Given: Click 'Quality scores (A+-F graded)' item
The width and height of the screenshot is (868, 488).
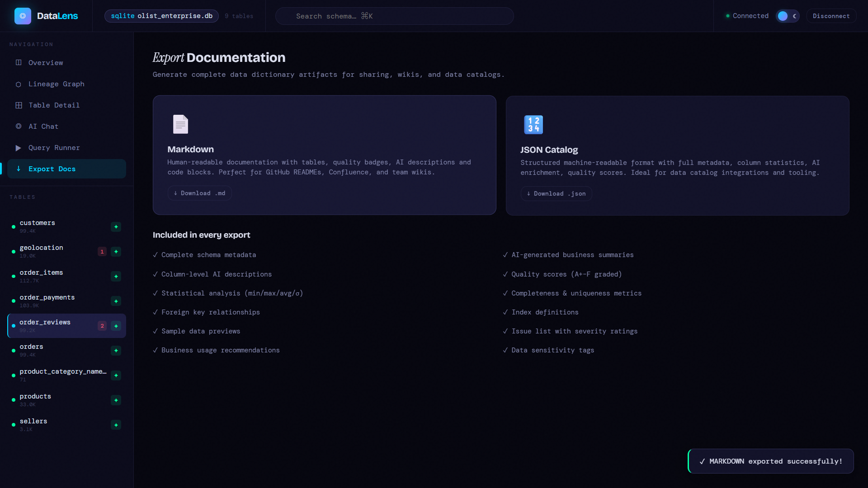Looking at the screenshot, I should [562, 274].
